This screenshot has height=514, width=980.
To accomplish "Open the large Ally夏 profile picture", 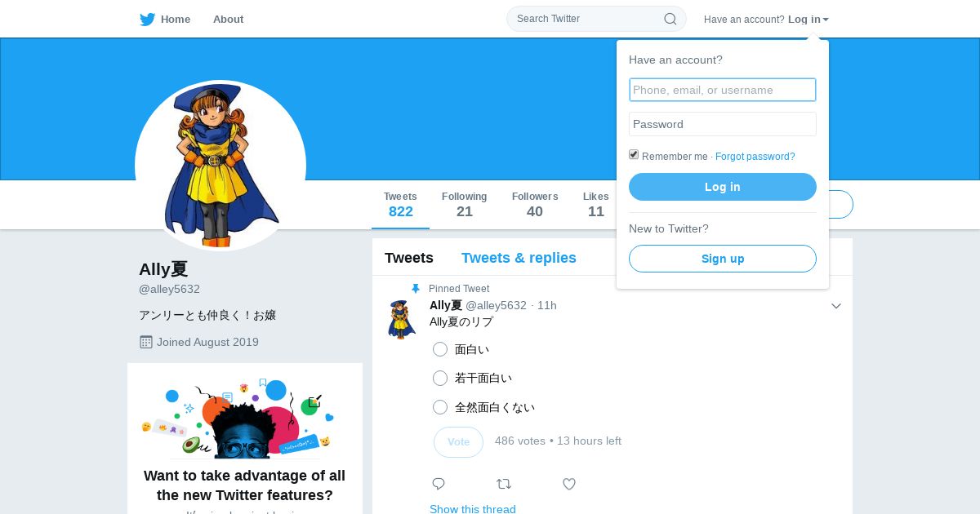I will pyautogui.click(x=220, y=166).
